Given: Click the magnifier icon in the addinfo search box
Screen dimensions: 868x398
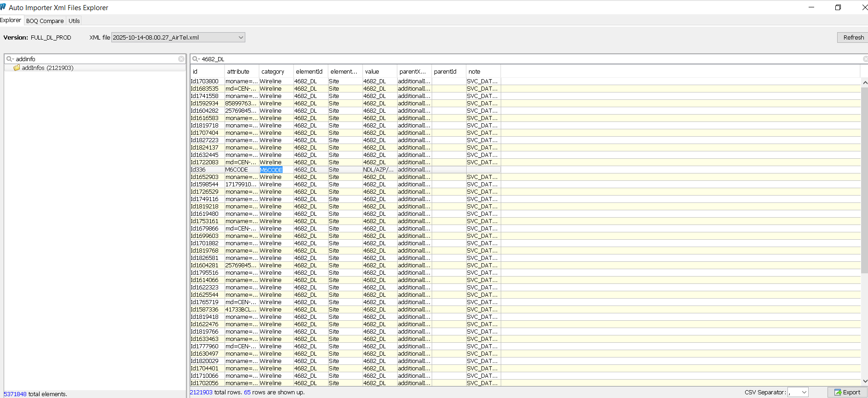Looking at the screenshot, I should [9, 59].
